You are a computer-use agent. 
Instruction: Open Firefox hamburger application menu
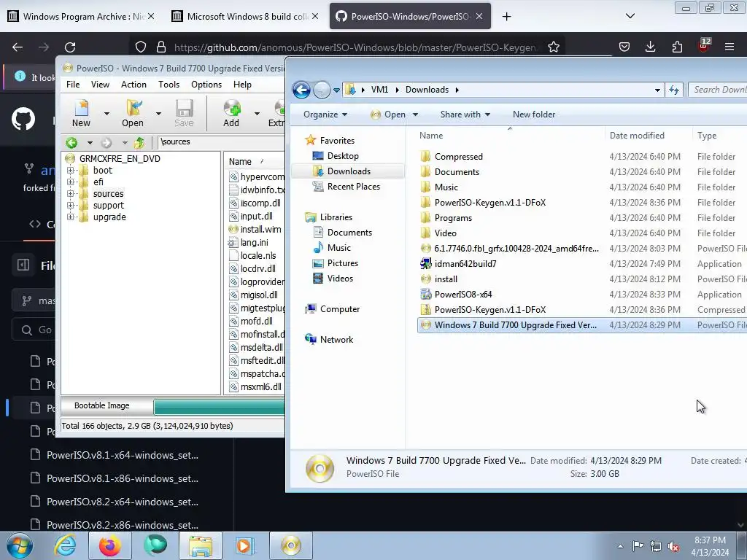729,47
